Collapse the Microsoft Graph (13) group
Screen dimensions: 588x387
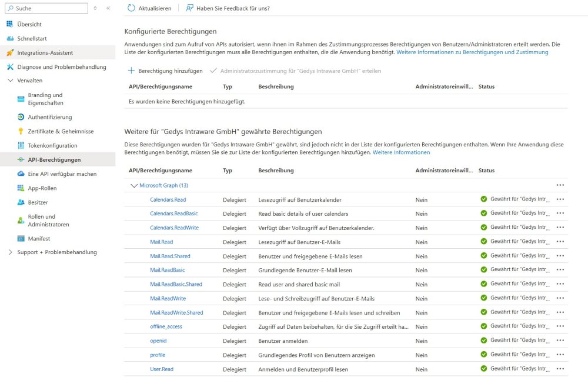point(133,185)
